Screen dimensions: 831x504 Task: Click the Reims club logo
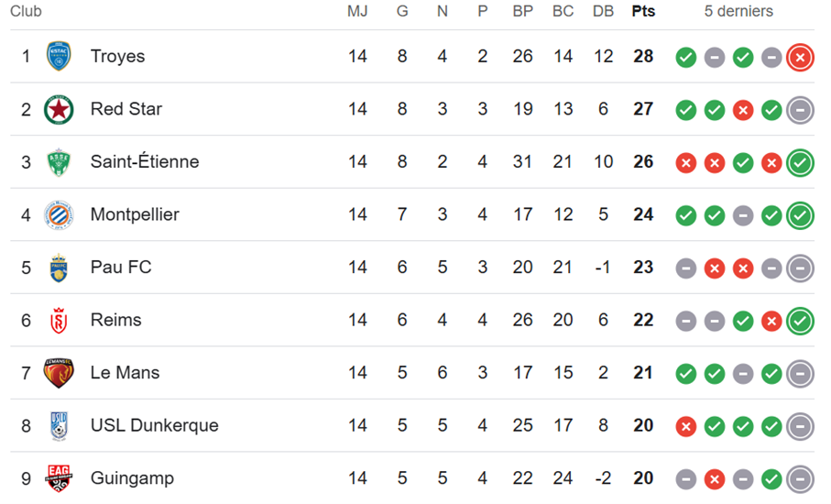click(x=59, y=320)
